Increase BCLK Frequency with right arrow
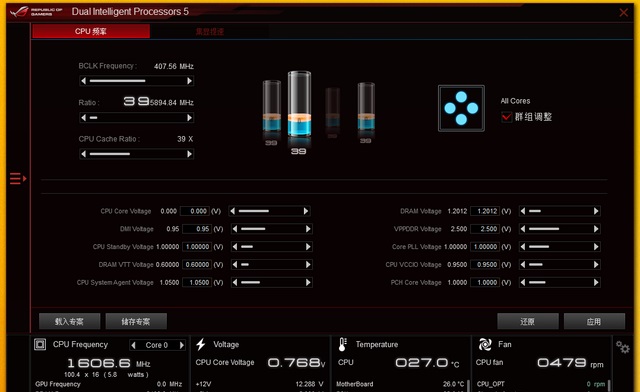Screen dimensions: 640x392 coord(189,81)
